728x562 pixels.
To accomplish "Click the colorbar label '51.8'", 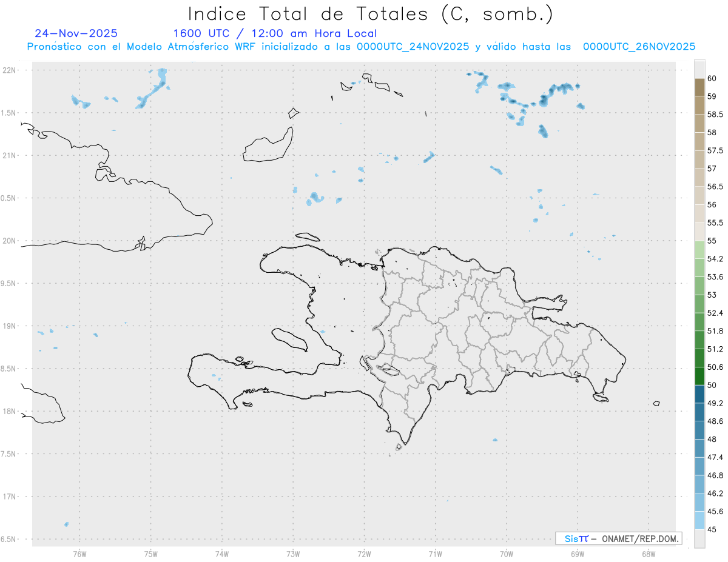I will (x=715, y=331).
